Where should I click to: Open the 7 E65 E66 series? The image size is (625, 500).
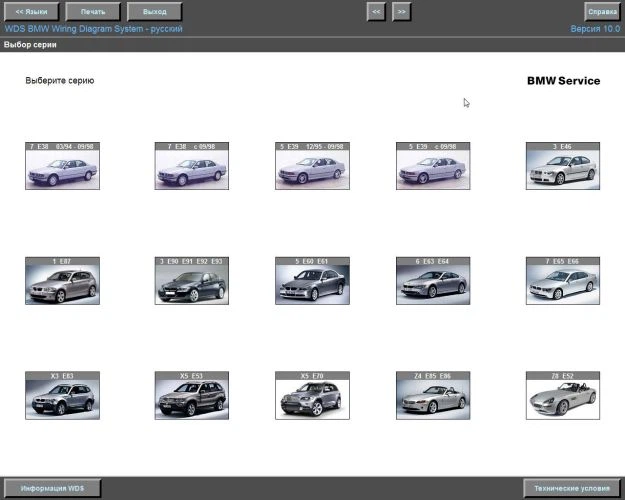click(563, 285)
